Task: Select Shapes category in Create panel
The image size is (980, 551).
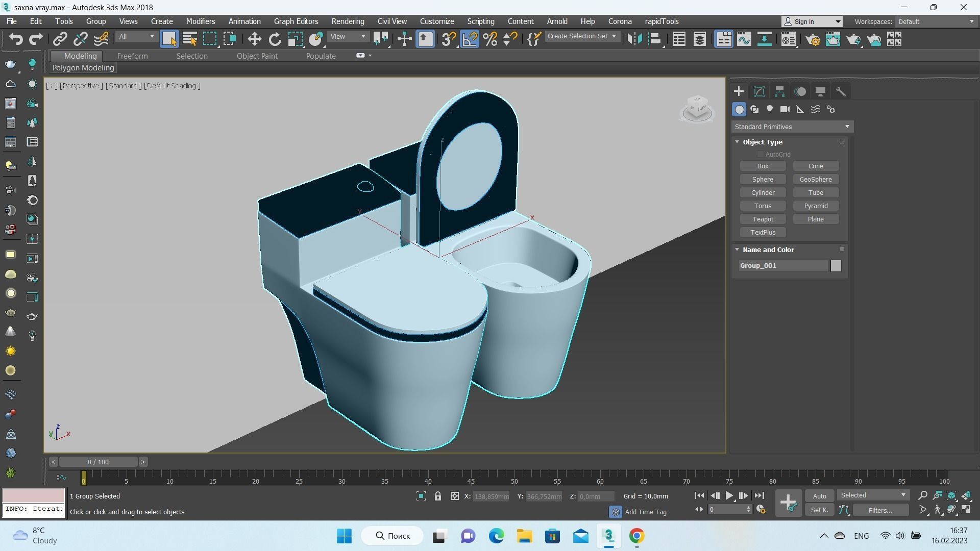Action: 754,110
